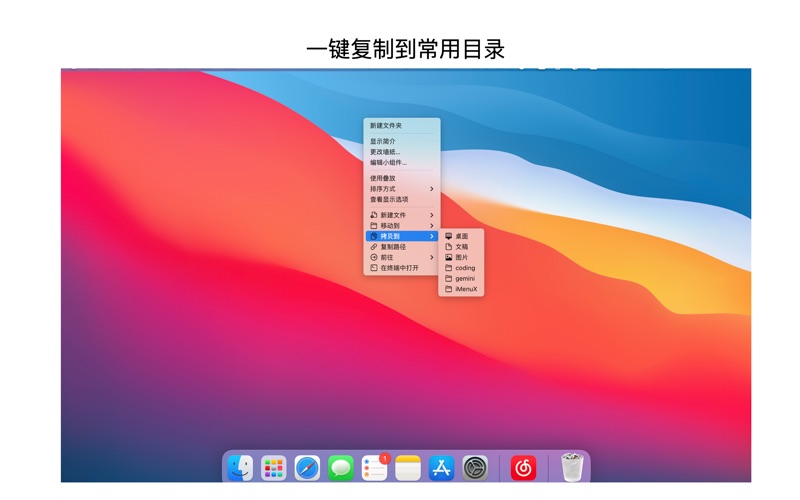
Task: Open Finder from the Dock
Action: pos(240,467)
